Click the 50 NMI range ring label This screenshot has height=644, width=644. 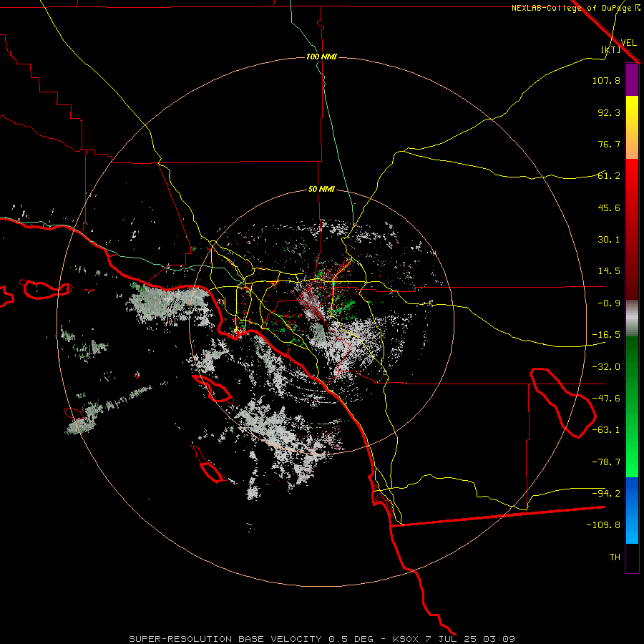point(321,190)
